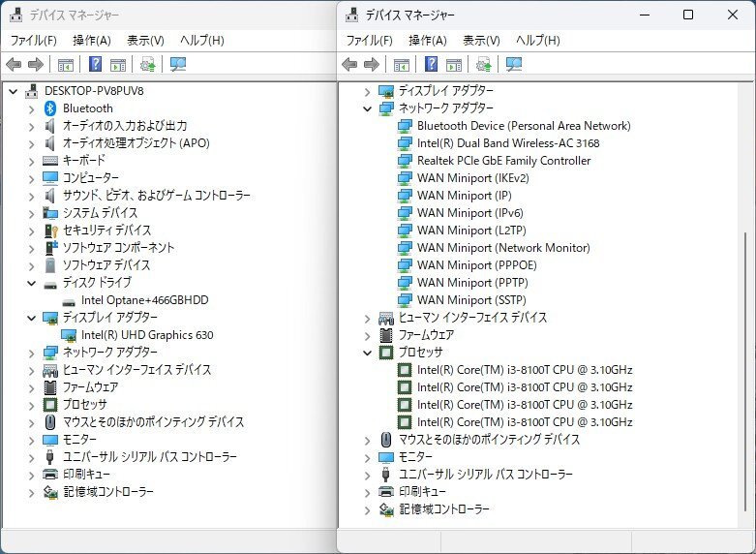Expand Bluetooth category in left window
Viewport: 756px width, 554px height.
[x=31, y=109]
